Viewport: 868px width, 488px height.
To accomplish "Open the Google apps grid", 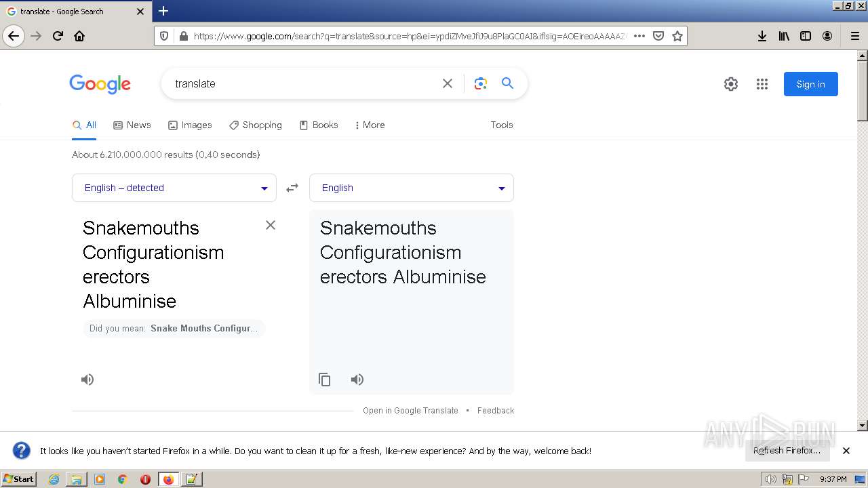I will click(762, 84).
